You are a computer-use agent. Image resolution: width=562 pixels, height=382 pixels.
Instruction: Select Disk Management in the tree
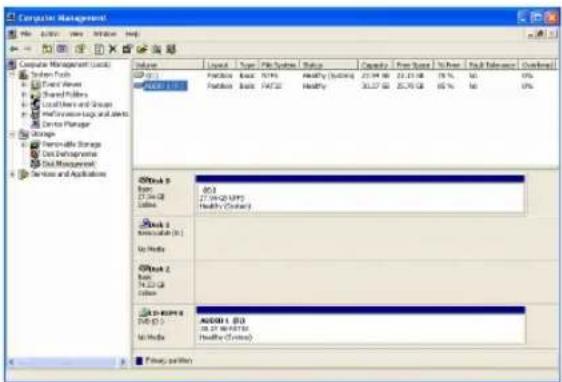click(68, 164)
